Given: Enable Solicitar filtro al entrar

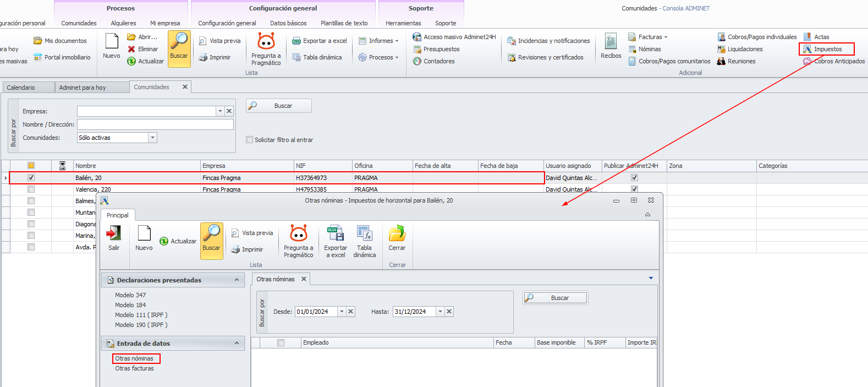Looking at the screenshot, I should click(250, 140).
